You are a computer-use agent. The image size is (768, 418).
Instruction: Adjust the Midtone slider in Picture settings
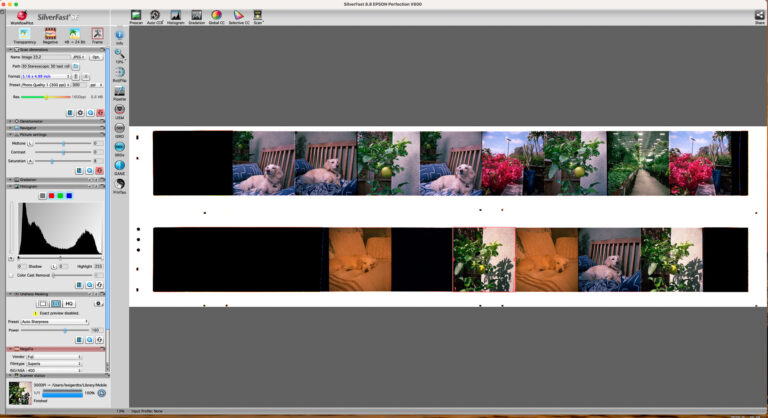pyautogui.click(x=62, y=144)
